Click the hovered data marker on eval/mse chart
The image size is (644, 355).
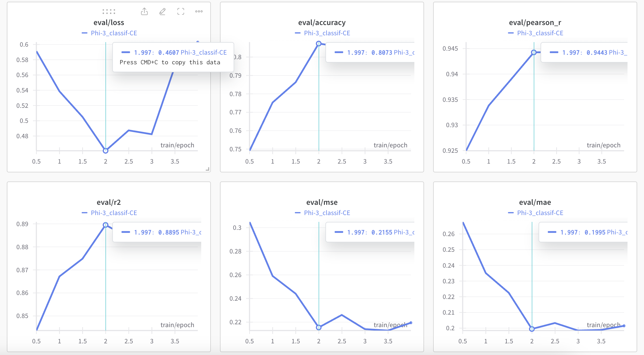(x=319, y=327)
